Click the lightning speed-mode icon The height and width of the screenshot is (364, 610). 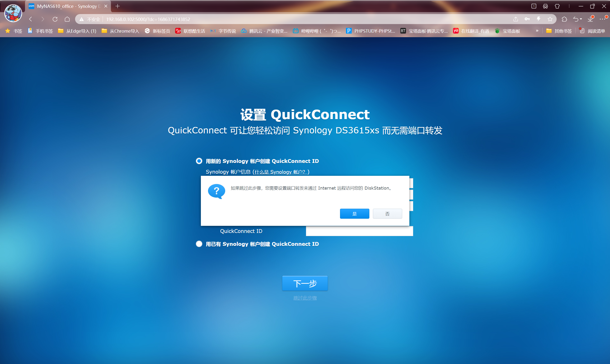tap(539, 19)
